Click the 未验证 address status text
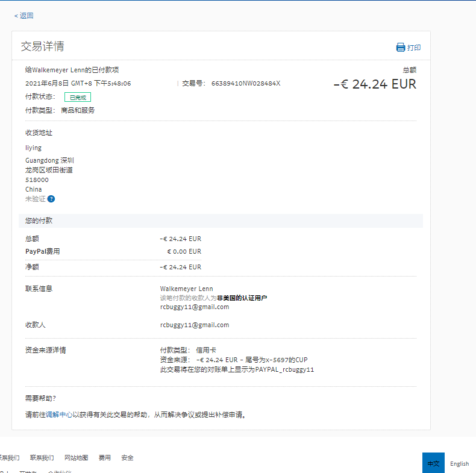 pyautogui.click(x=35, y=199)
